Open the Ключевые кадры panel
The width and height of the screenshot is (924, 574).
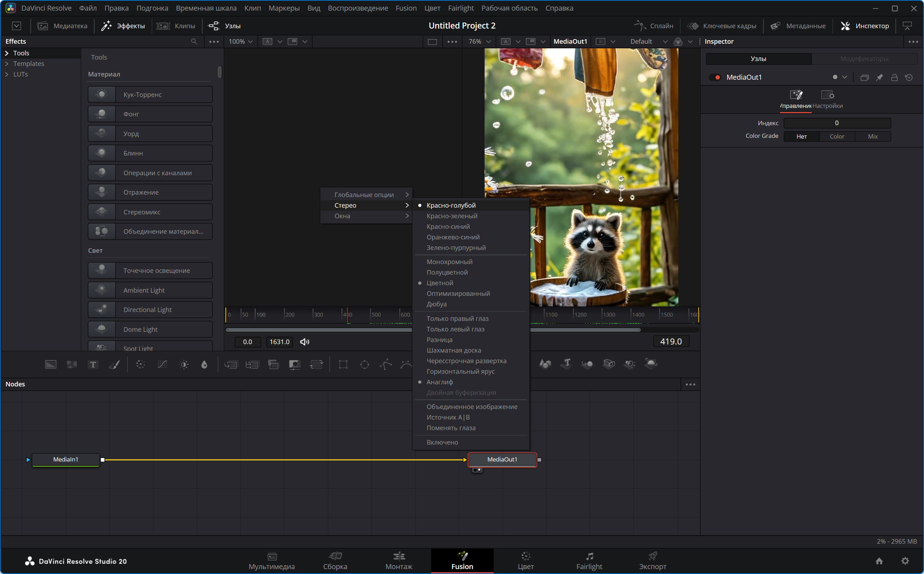(x=721, y=26)
